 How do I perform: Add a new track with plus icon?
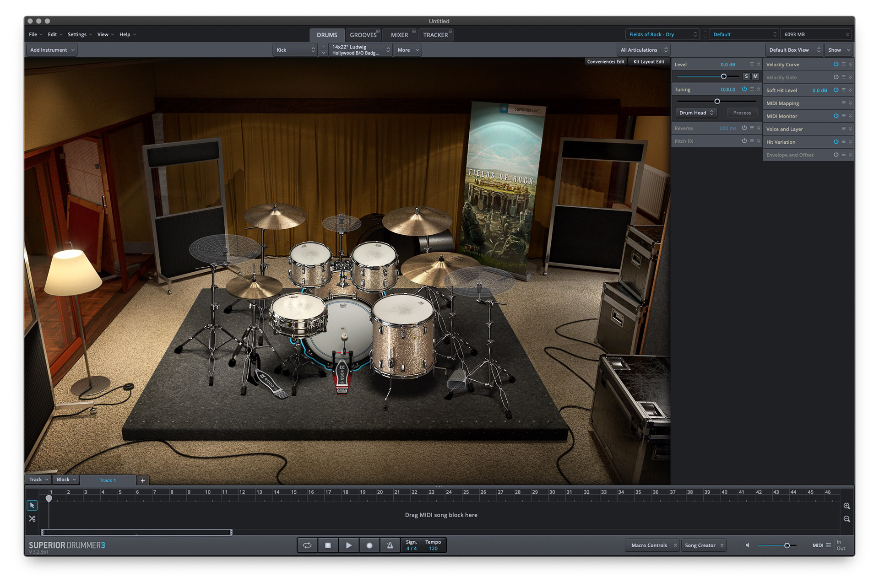click(x=143, y=480)
